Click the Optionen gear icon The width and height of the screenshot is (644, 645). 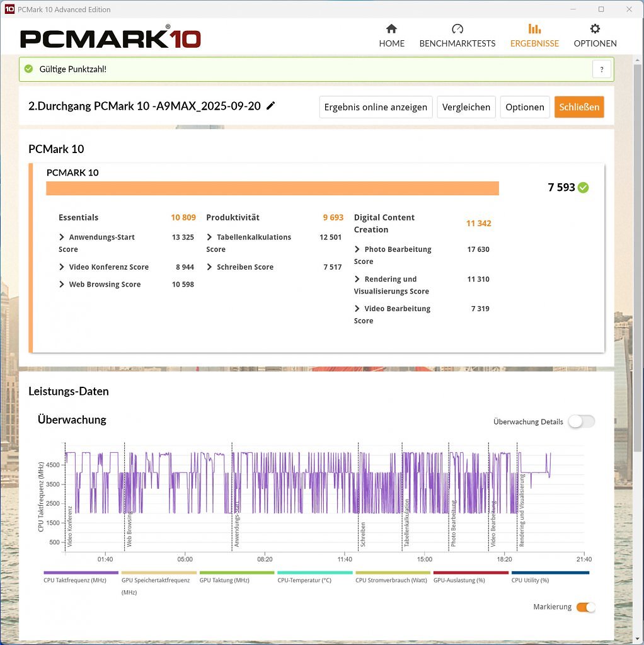[595, 29]
